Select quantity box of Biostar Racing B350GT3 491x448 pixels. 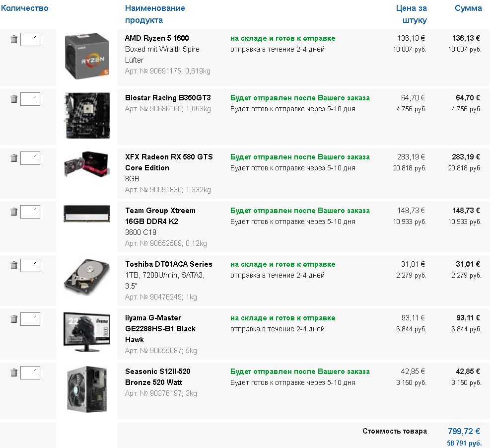pos(30,99)
